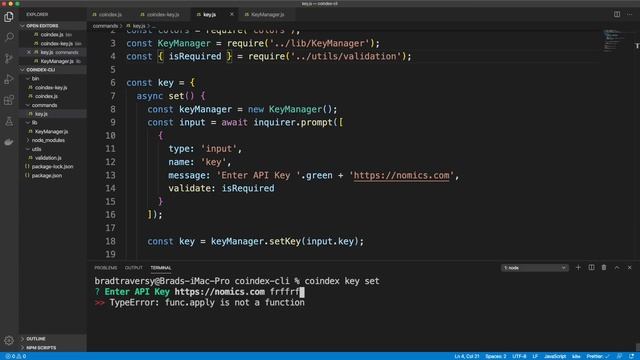640x360 pixels.
Task: Split the editor right
Action: 617,14
